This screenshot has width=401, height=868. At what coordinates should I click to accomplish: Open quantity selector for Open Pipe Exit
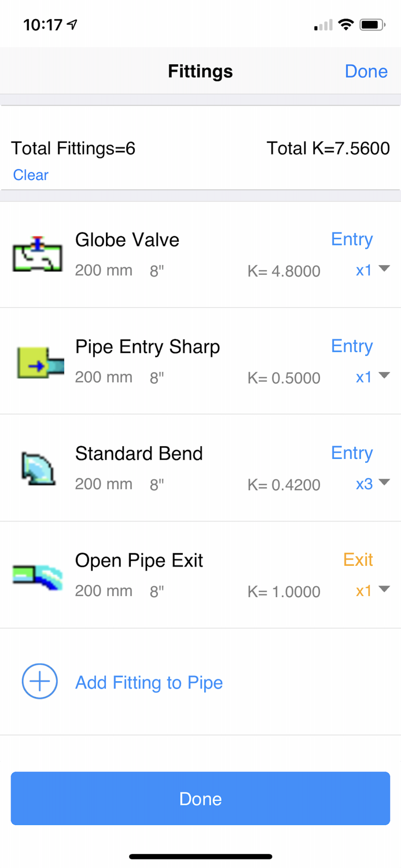[371, 590]
